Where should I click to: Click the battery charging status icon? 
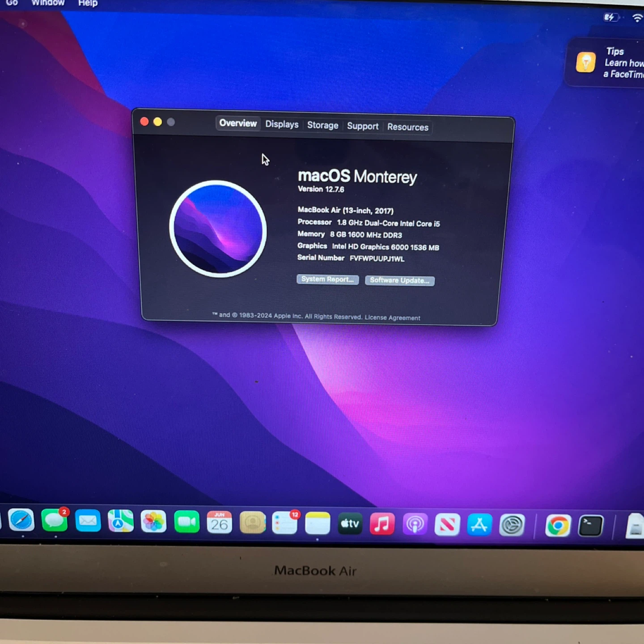coord(611,17)
